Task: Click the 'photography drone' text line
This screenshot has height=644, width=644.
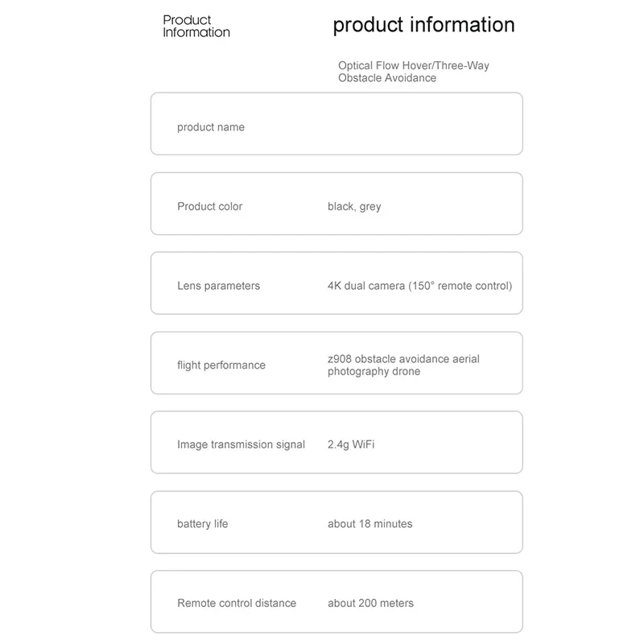Action: [374, 372]
